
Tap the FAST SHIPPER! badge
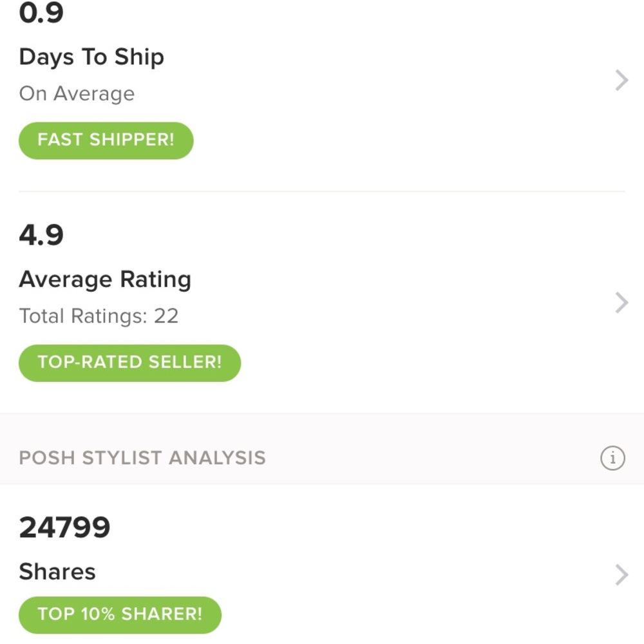click(106, 140)
